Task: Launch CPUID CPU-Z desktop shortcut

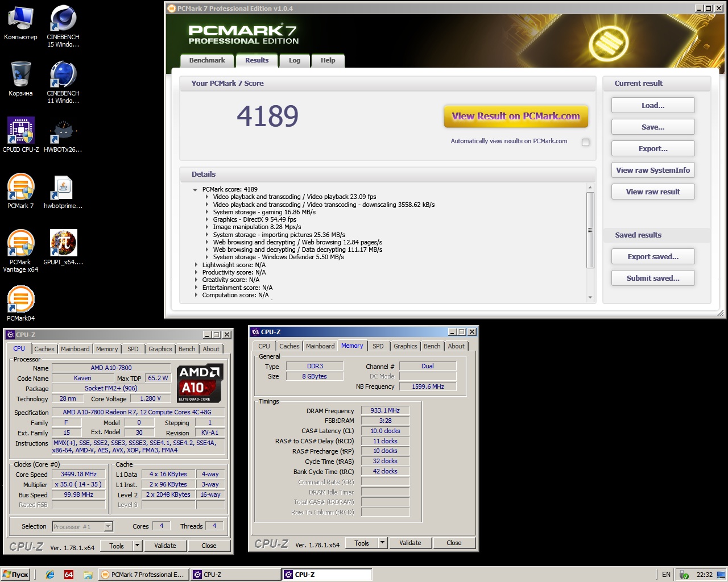Action: (x=20, y=135)
